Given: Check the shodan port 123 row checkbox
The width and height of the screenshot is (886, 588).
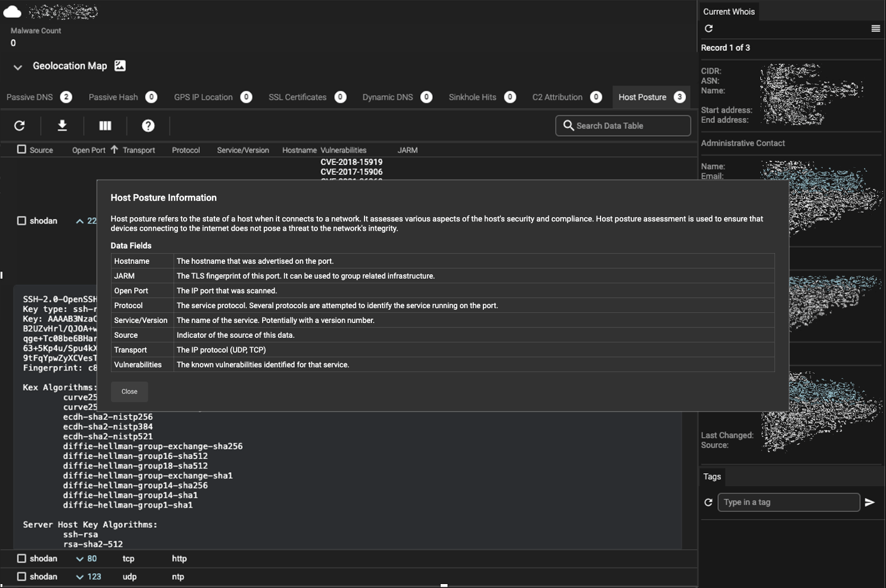Looking at the screenshot, I should tap(22, 577).
